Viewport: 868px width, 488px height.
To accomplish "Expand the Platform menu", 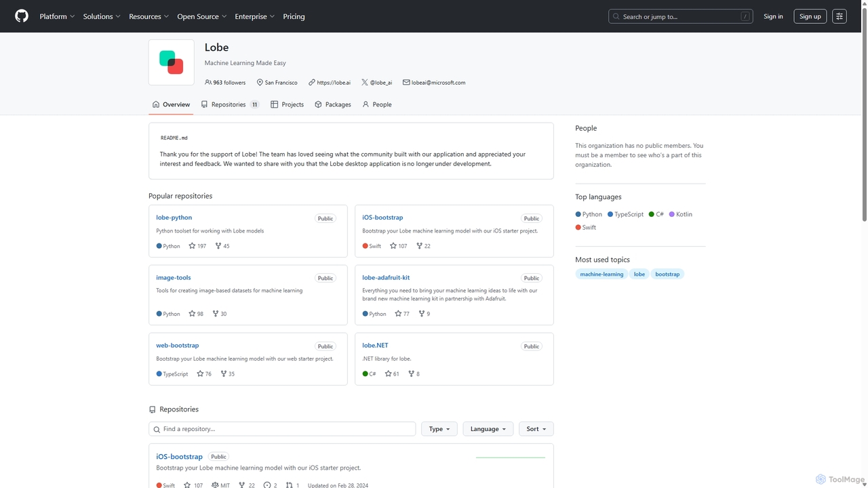I will pos(58,16).
